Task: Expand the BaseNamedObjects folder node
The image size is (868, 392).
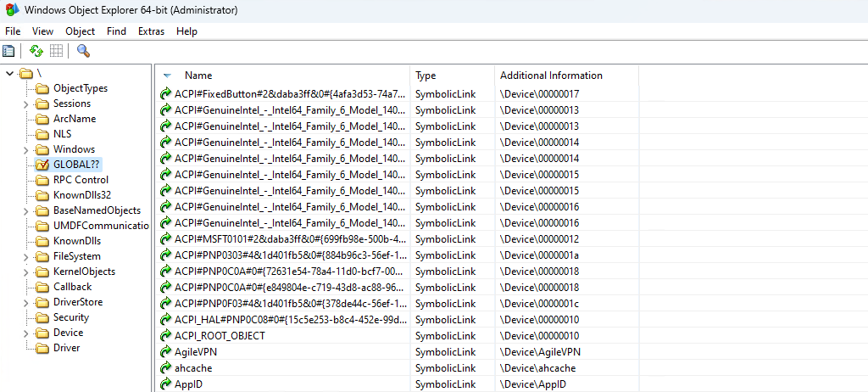Action: click(25, 210)
